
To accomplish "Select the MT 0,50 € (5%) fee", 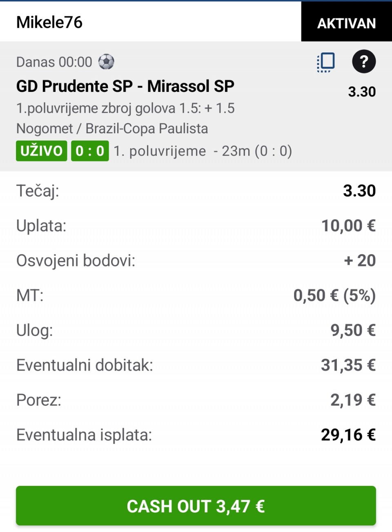I will 334,295.
